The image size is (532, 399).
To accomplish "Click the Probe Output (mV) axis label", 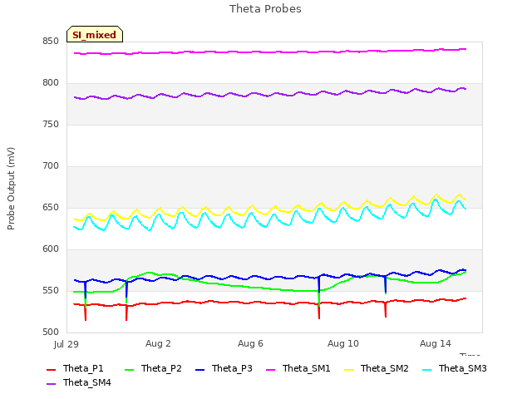I will click(x=11, y=189).
